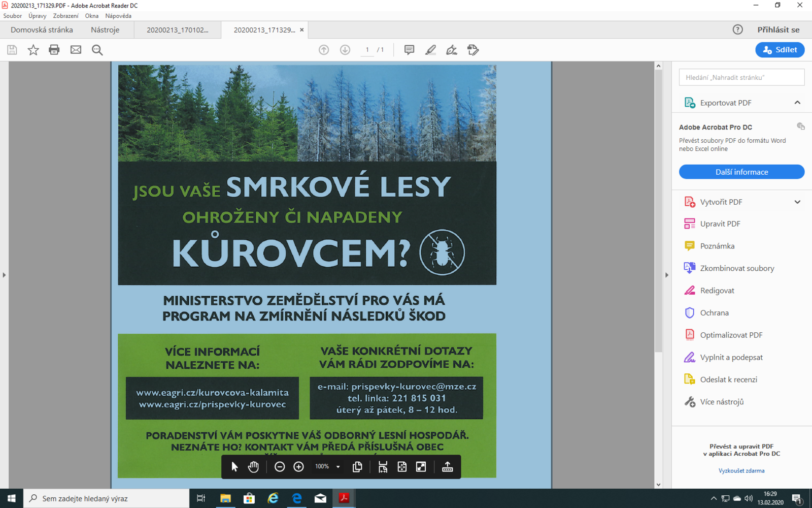
Task: Add a comment with the note icon
Action: point(409,50)
